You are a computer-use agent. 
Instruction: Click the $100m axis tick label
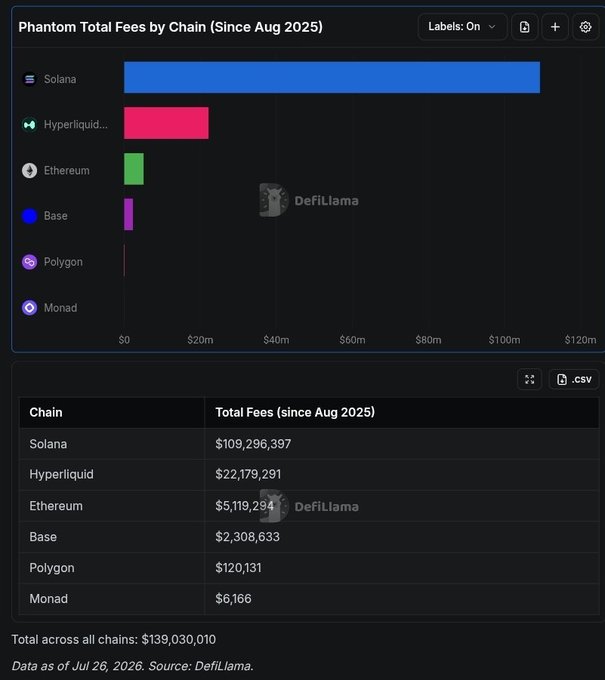(x=504, y=340)
